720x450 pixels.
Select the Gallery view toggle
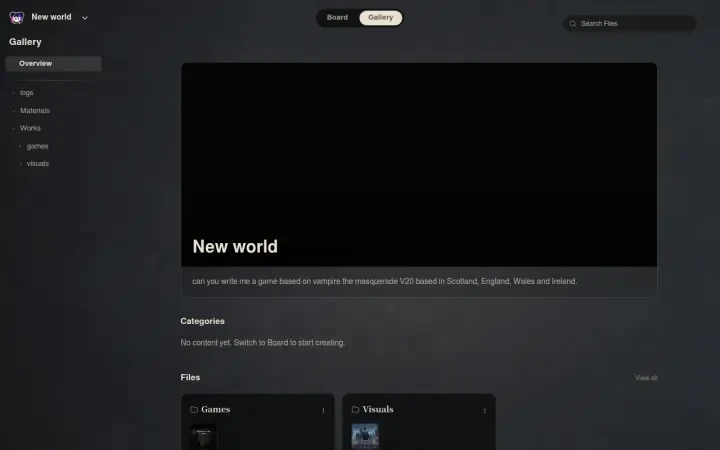pyautogui.click(x=381, y=17)
